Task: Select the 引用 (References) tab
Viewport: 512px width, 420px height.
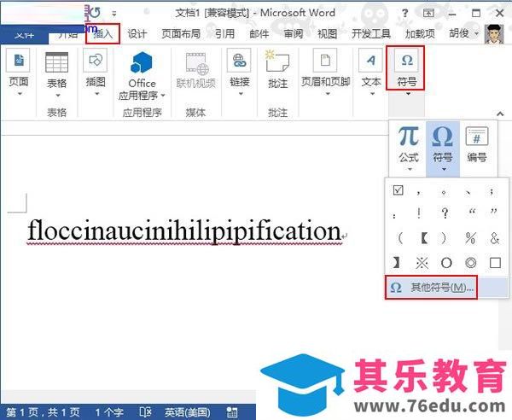Action: 224,33
